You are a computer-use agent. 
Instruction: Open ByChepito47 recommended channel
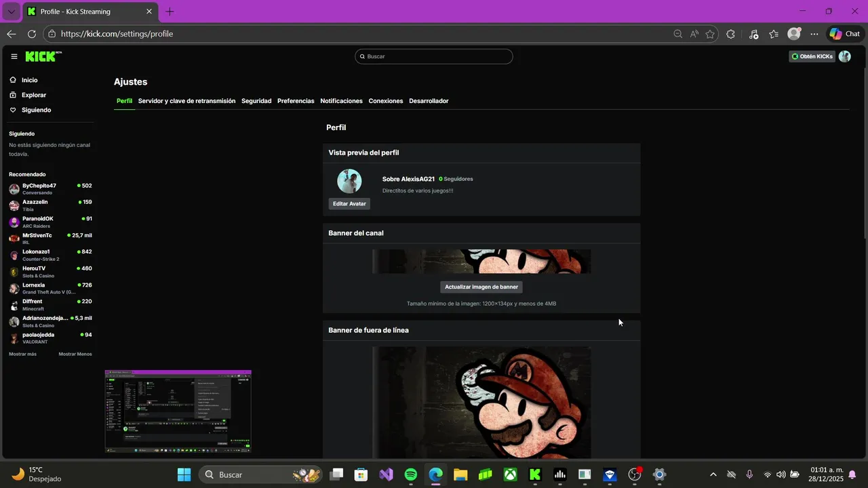click(x=50, y=188)
